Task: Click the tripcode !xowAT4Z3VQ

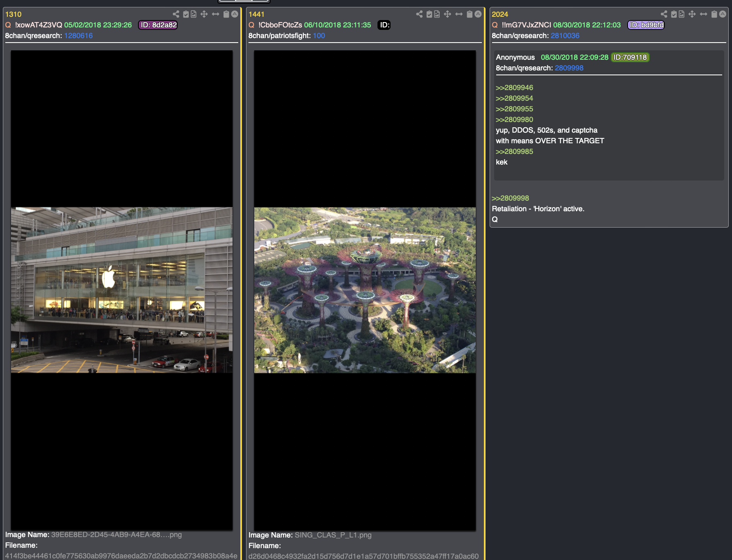Action: coord(38,25)
